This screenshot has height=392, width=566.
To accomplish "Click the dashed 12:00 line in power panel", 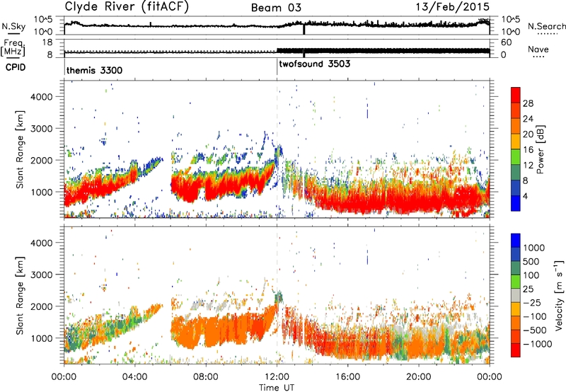I will pyautogui.click(x=277, y=149).
